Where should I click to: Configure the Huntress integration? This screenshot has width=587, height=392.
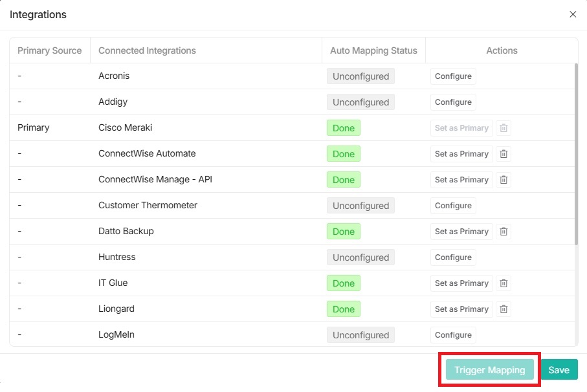pyautogui.click(x=452, y=257)
